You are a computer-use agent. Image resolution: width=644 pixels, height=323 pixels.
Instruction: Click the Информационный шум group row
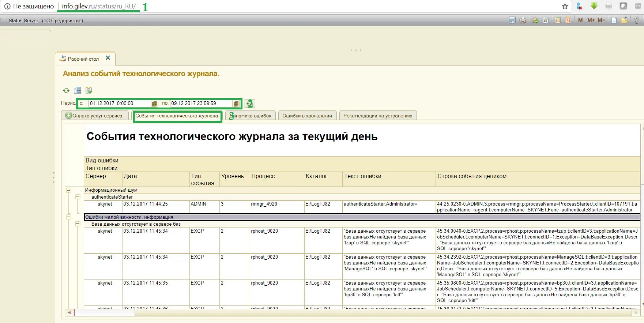coord(362,190)
